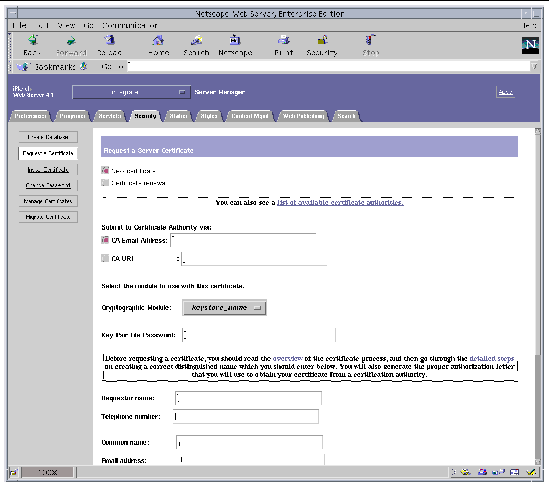The image size is (549, 486).
Task: Open the File menu
Action: (19, 25)
